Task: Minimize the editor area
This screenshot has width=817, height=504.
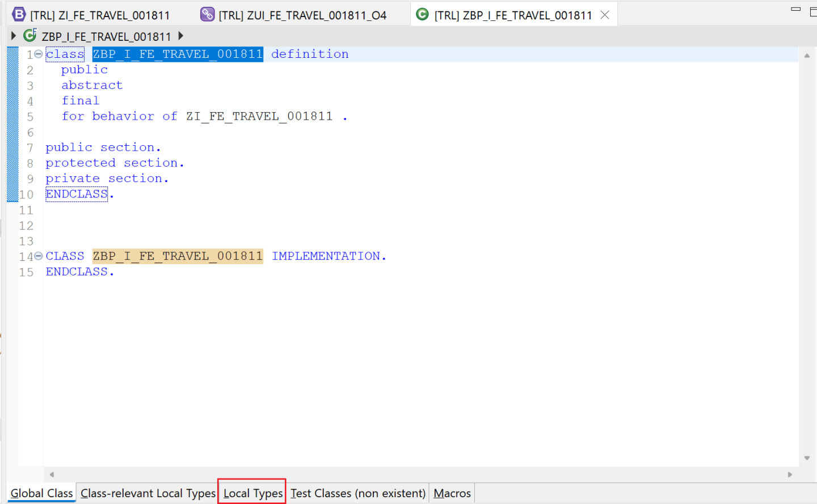Action: tap(796, 9)
